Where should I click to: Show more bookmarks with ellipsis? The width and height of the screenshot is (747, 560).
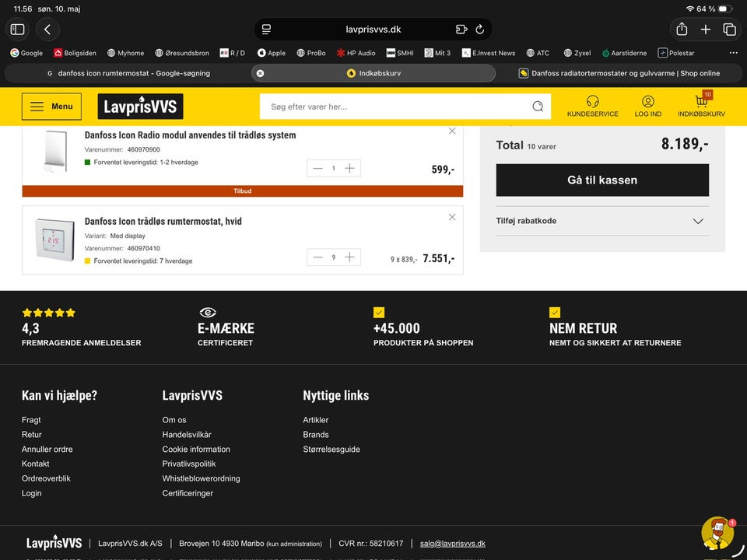point(733,53)
